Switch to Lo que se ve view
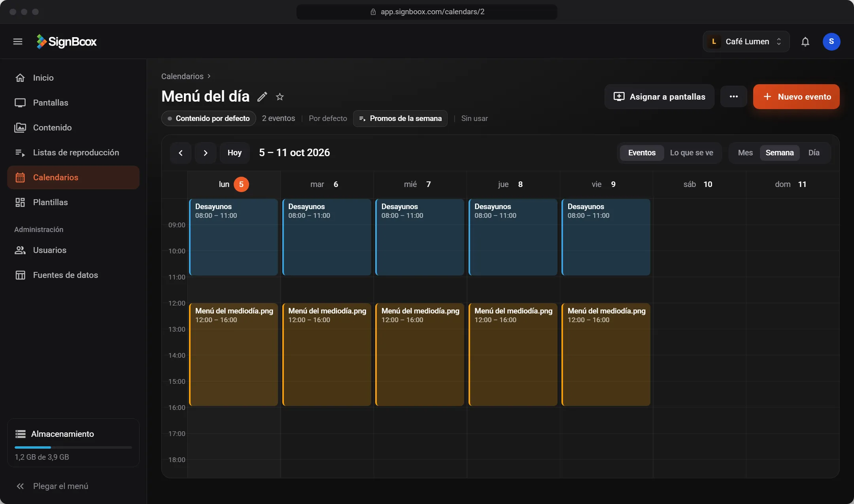The width and height of the screenshot is (854, 504). (692, 153)
